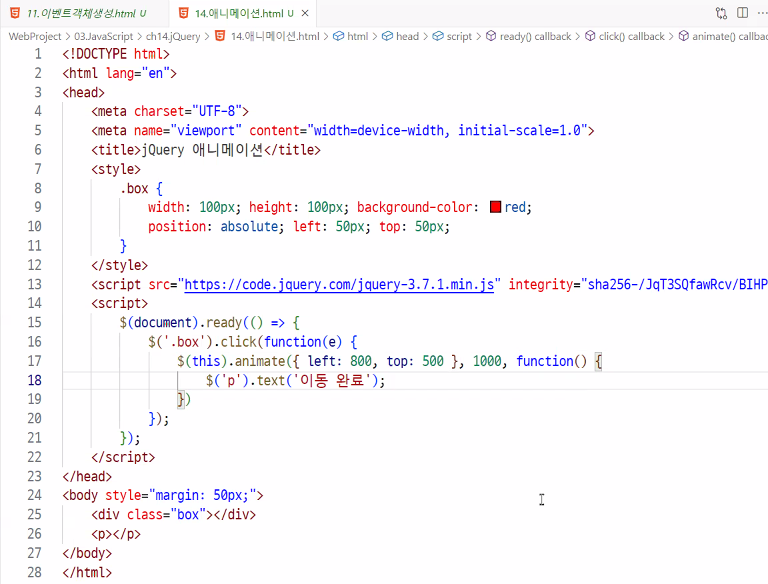Click the HTML5 icon on the 14.애니메이션 tab
The width and height of the screenshot is (768, 584).
point(184,13)
